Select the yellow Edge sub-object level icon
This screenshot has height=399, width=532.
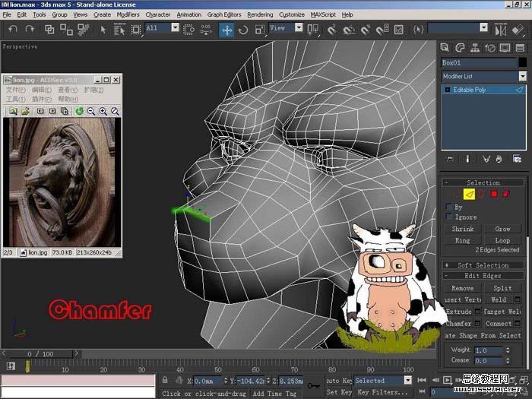click(469, 195)
